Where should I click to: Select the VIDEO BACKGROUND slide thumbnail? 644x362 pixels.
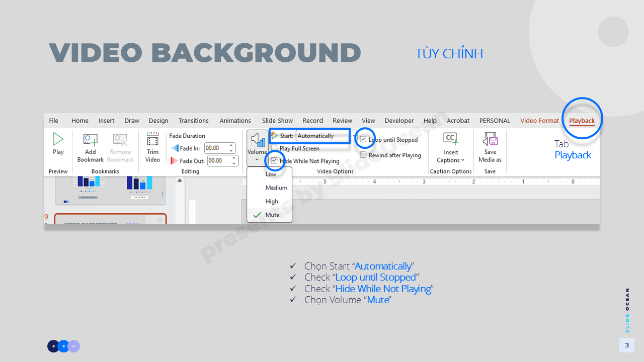pos(110,219)
